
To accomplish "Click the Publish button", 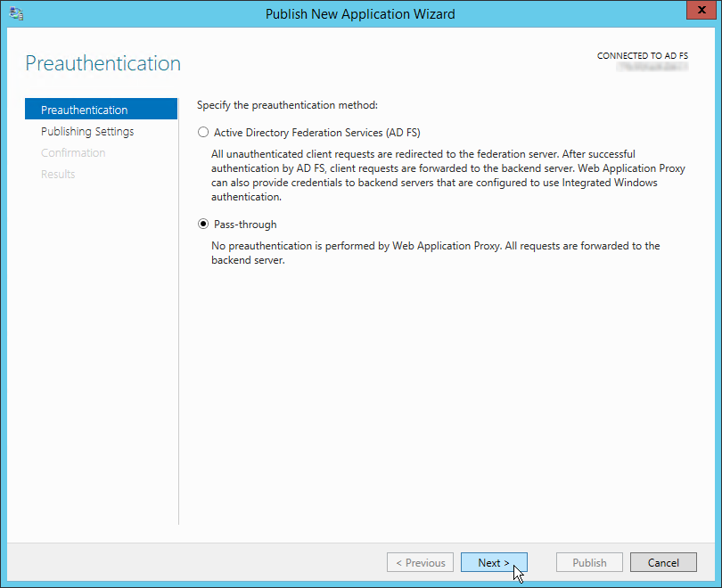I will tap(589, 562).
